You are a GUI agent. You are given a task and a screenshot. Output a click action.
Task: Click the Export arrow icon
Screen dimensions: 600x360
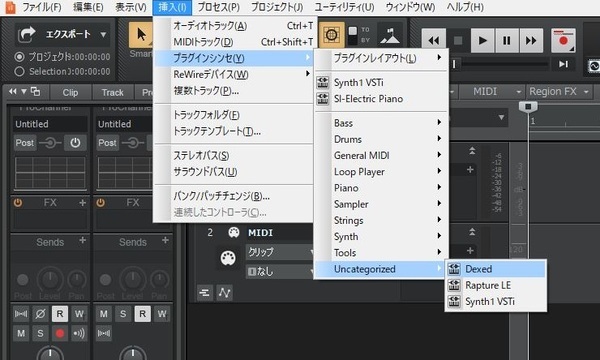pos(27,34)
